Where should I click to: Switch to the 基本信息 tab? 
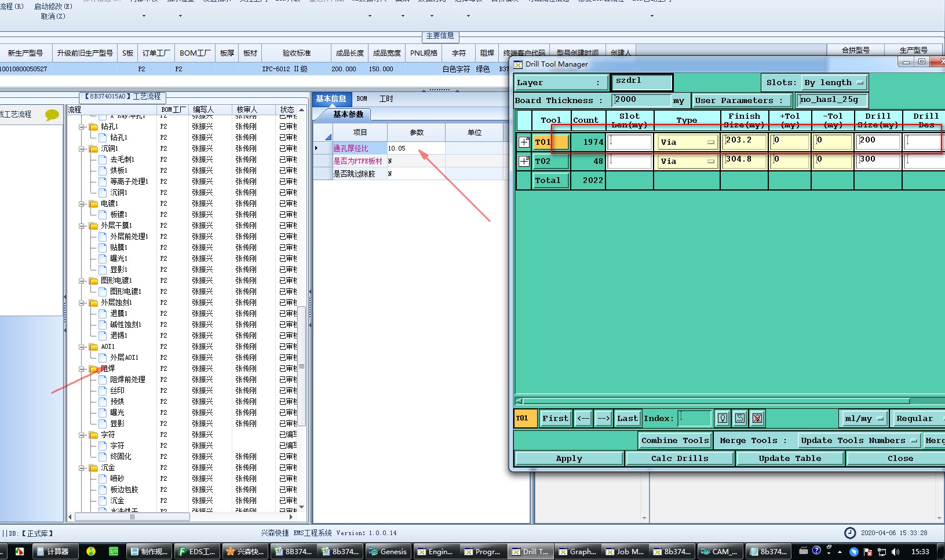tap(331, 99)
